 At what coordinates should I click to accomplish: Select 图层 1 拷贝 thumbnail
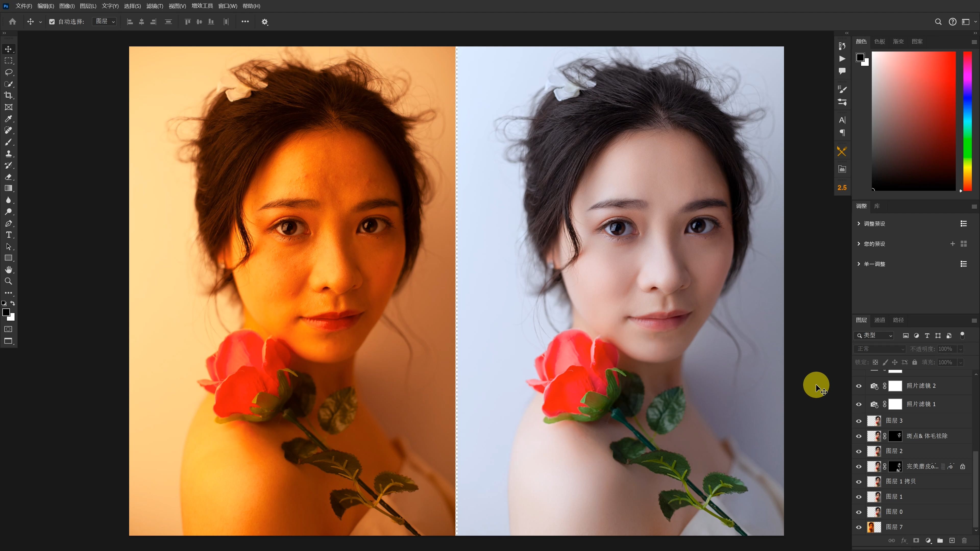(x=875, y=480)
